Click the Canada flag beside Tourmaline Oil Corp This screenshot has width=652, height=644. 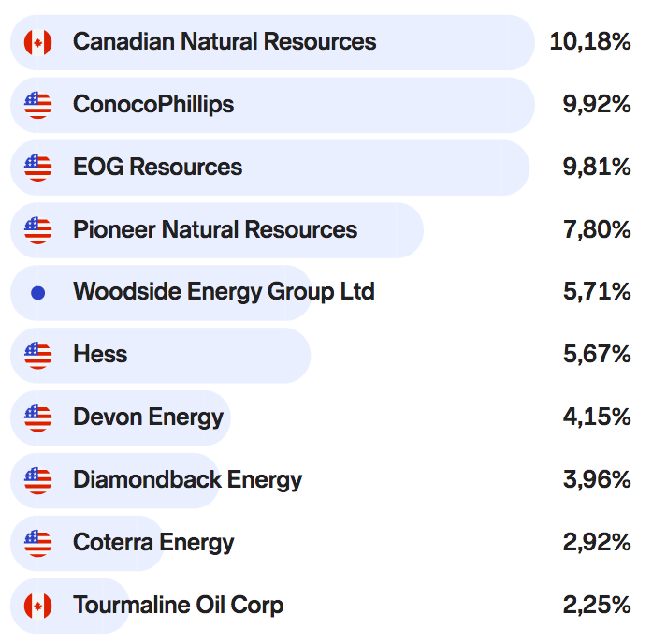(x=37, y=606)
